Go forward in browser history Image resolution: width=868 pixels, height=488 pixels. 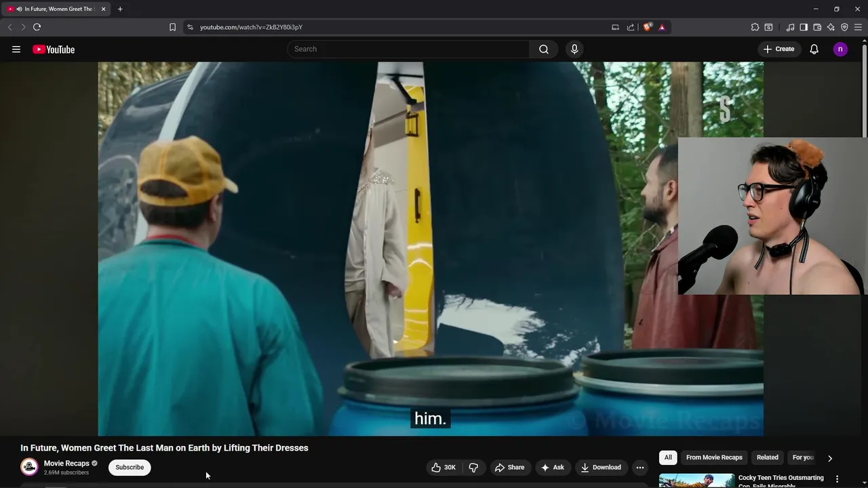click(22, 27)
